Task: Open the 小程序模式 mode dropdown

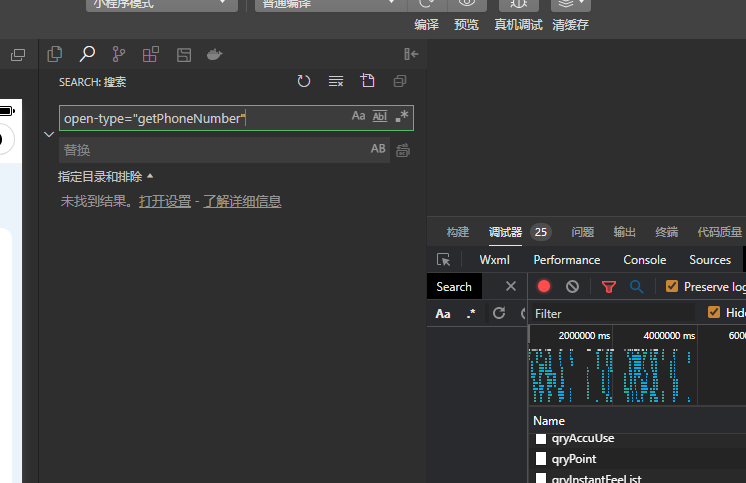Action: click(x=162, y=5)
